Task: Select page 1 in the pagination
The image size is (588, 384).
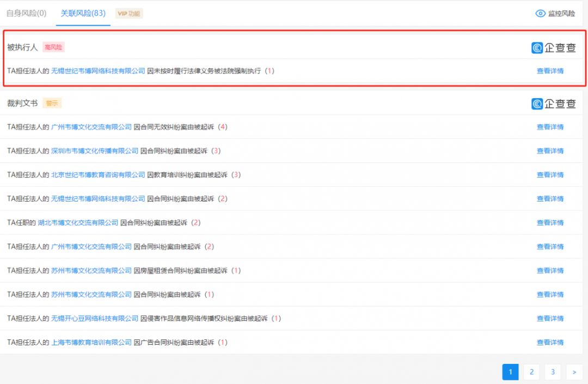Action: point(510,372)
